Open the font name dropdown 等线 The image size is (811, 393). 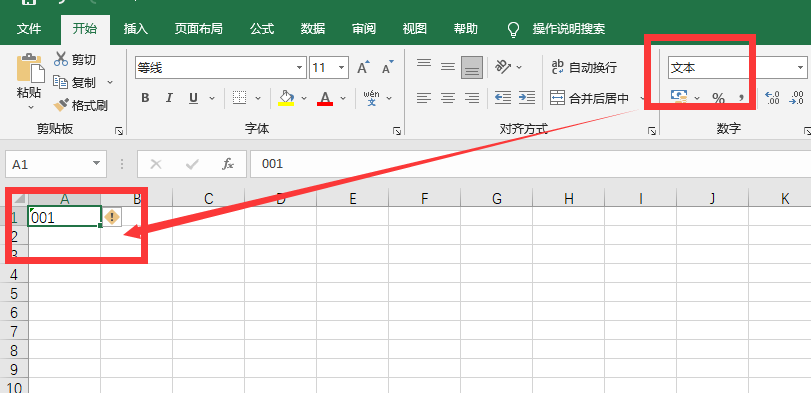300,68
